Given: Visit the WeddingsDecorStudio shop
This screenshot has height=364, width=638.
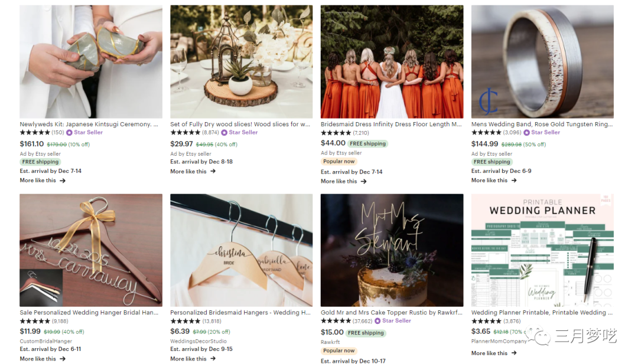Looking at the screenshot, I should pos(198,341).
